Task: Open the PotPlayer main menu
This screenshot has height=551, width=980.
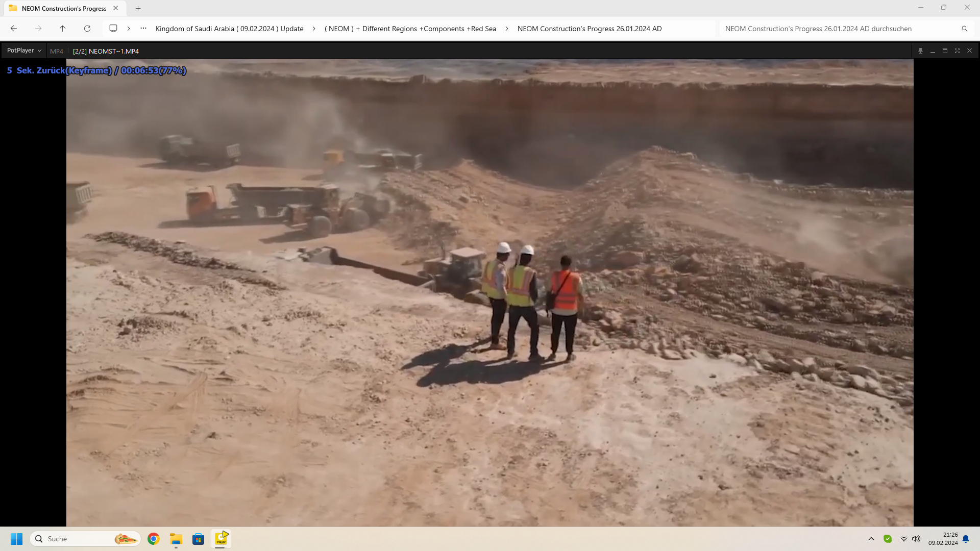Action: click(x=23, y=51)
